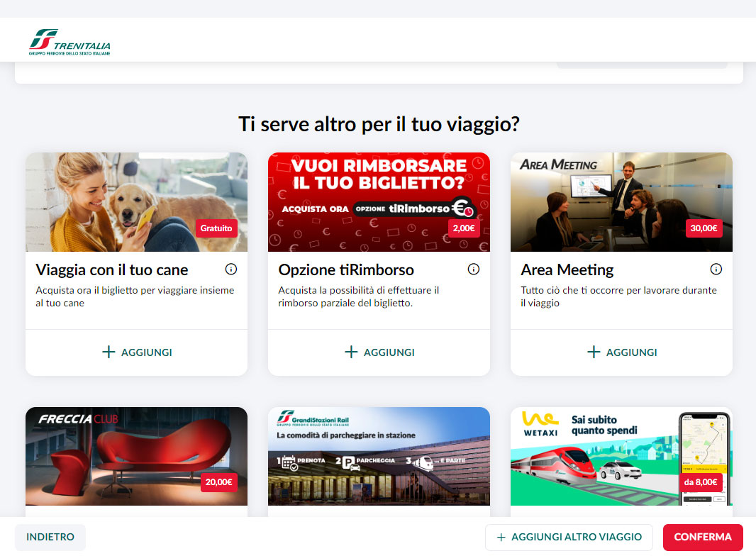Open info icon for Viaggia con il tuo cane
Image resolution: width=756 pixels, height=556 pixels.
pos(231,269)
